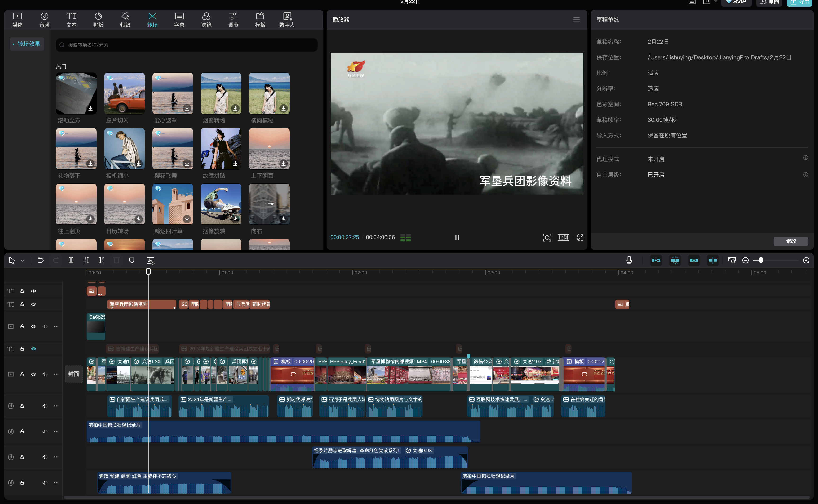Viewport: 818px width, 504px height.
Task: Toggle lock on 航拍中国 audio track
Action: [22, 431]
